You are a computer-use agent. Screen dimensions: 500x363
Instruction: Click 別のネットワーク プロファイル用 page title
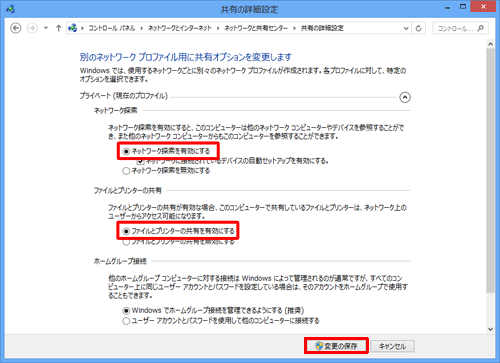click(186, 57)
